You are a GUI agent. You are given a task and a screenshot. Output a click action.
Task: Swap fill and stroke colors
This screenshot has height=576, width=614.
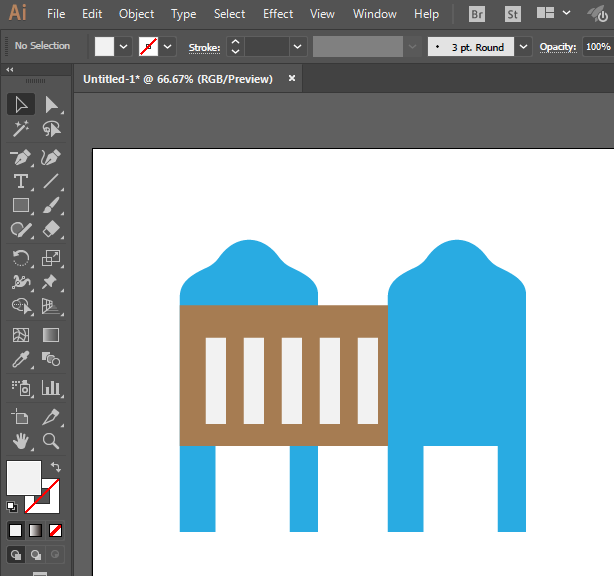click(55, 468)
